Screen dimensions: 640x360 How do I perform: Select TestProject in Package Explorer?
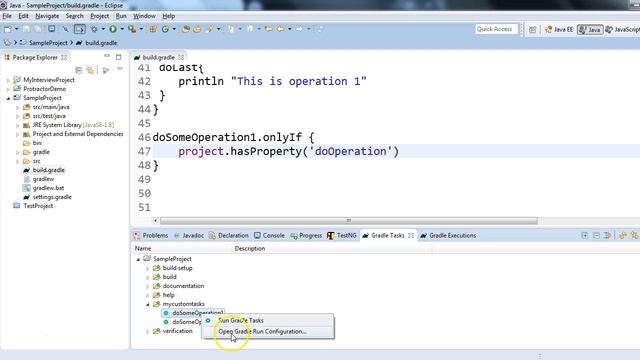(x=38, y=206)
